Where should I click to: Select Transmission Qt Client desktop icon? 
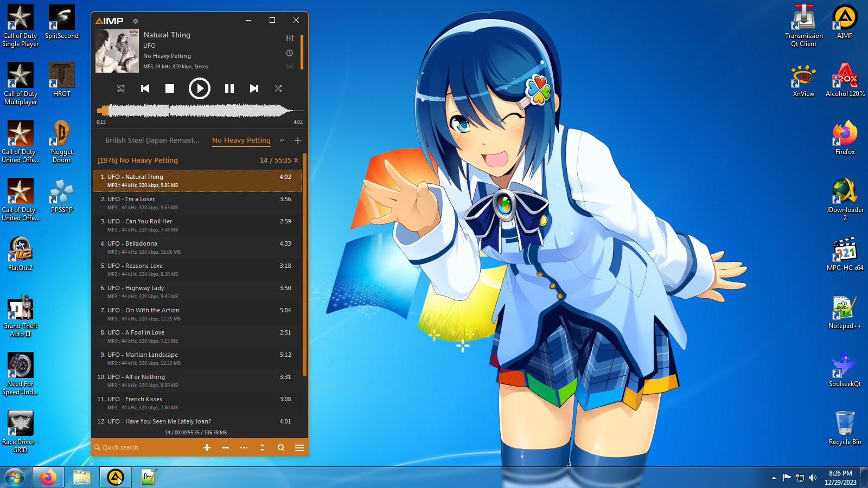[x=803, y=25]
